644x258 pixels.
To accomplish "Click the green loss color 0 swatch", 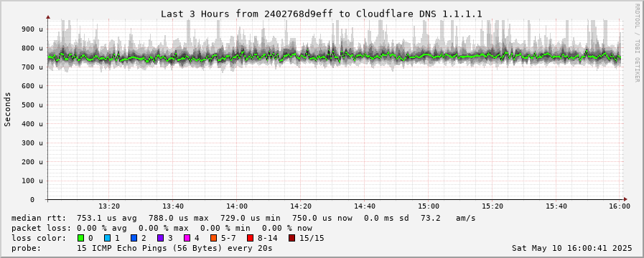I will [80, 238].
